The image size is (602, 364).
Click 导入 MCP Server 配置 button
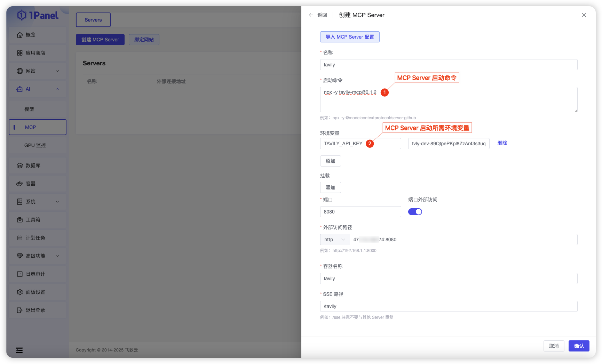click(x=350, y=37)
